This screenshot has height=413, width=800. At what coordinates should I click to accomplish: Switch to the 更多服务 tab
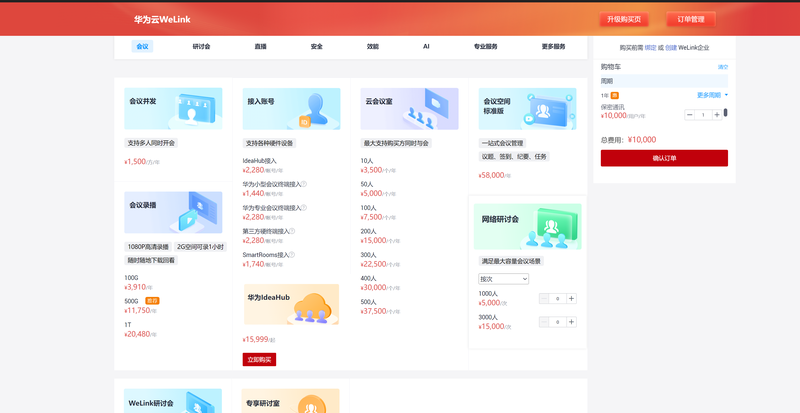(x=554, y=46)
